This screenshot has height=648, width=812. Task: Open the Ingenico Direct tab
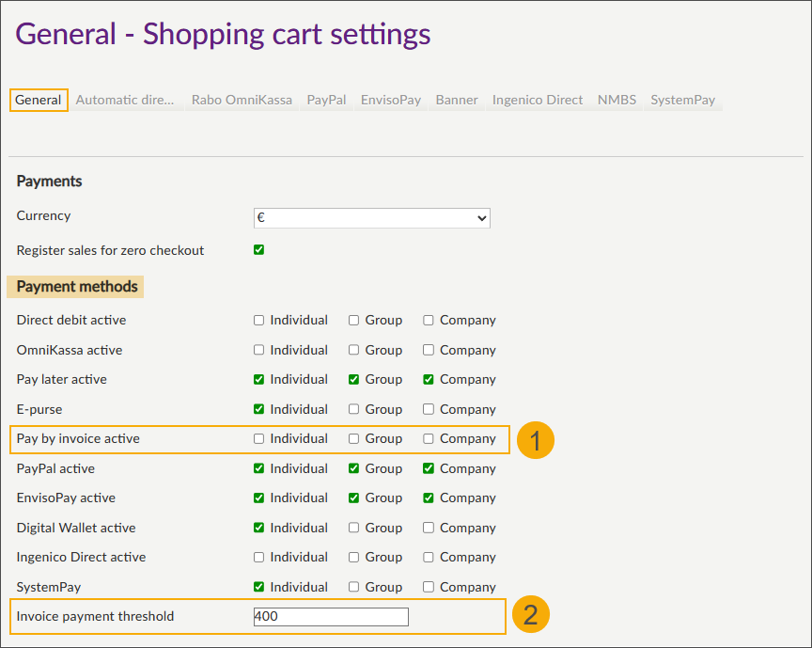click(x=538, y=100)
